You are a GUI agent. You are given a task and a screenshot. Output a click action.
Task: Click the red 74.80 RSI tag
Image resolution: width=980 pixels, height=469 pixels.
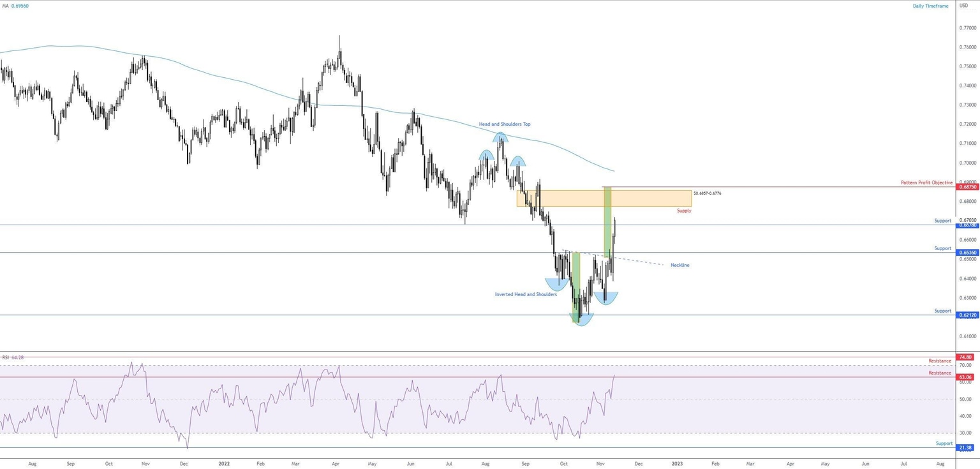click(965, 357)
